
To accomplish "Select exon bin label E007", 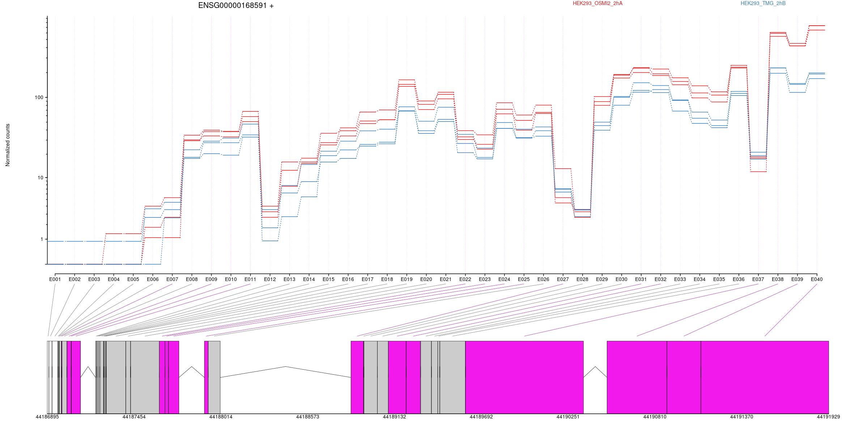I will (x=172, y=279).
